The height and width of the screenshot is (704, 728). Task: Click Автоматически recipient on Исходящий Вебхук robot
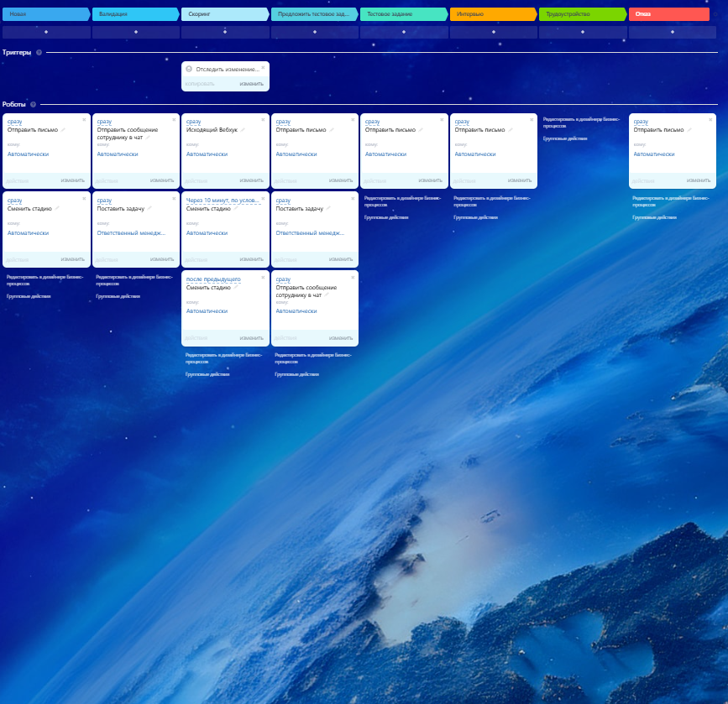pyautogui.click(x=207, y=154)
